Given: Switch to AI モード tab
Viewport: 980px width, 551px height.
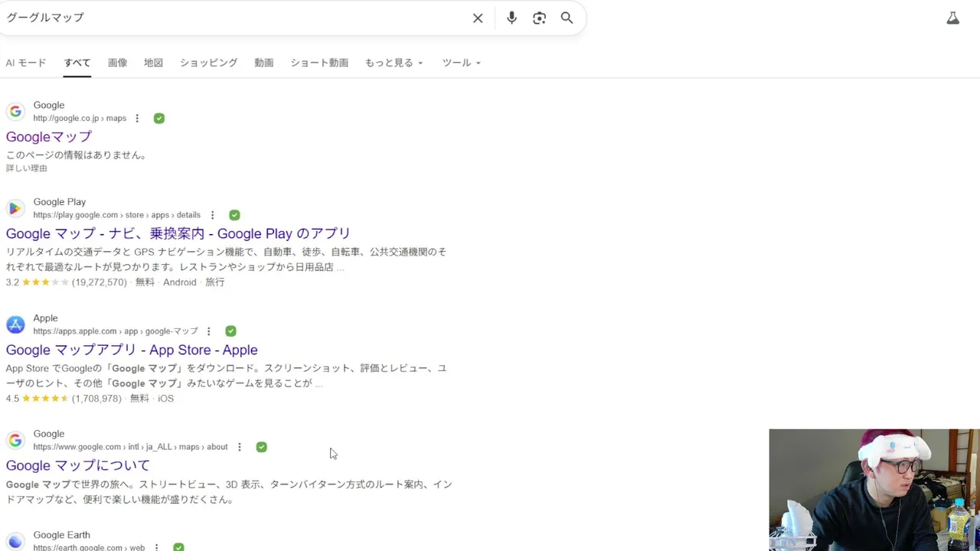Looking at the screenshot, I should click(26, 63).
